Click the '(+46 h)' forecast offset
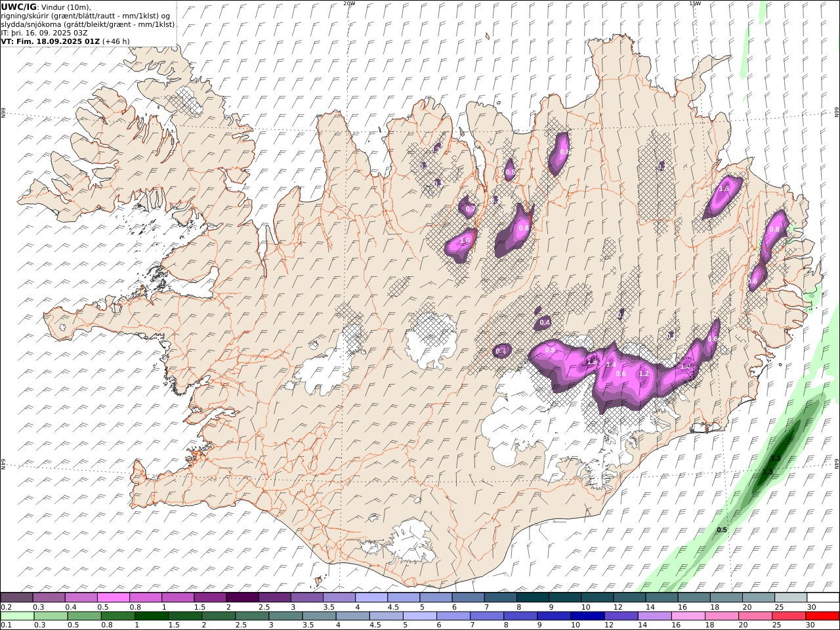Screen dimensions: 840x630 point(116,41)
